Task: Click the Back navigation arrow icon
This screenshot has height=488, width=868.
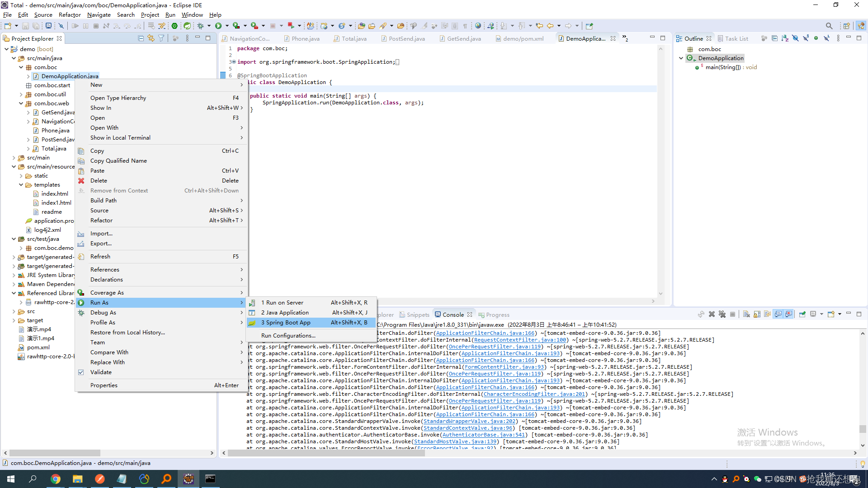Action: click(x=550, y=26)
